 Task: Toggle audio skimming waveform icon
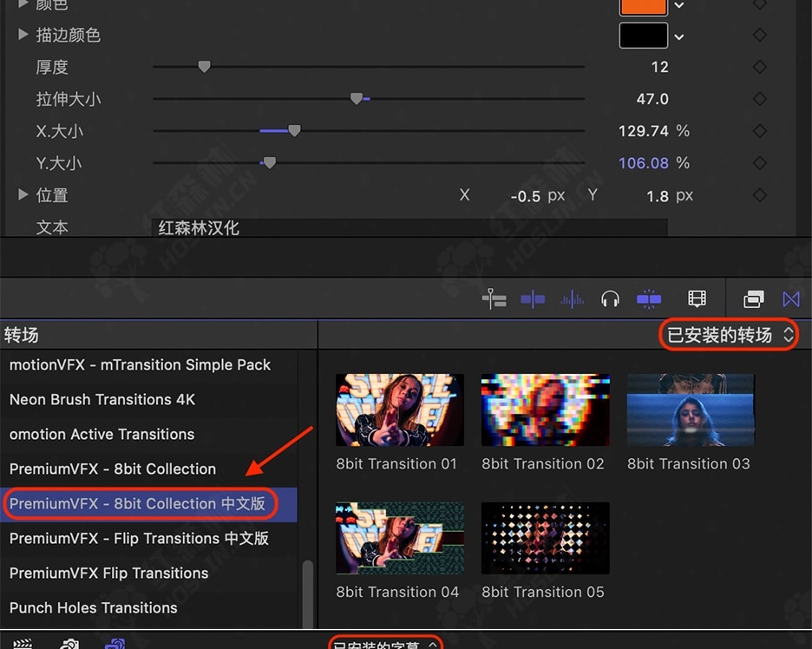point(572,298)
